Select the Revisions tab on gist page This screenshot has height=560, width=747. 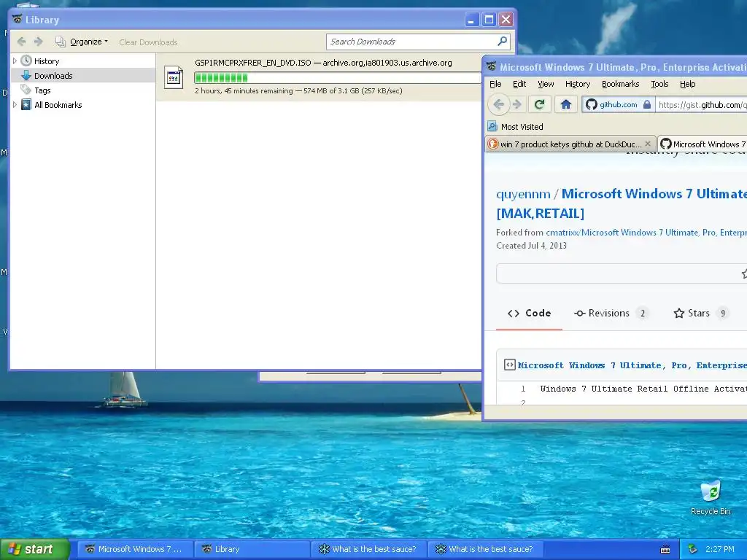pyautogui.click(x=611, y=314)
